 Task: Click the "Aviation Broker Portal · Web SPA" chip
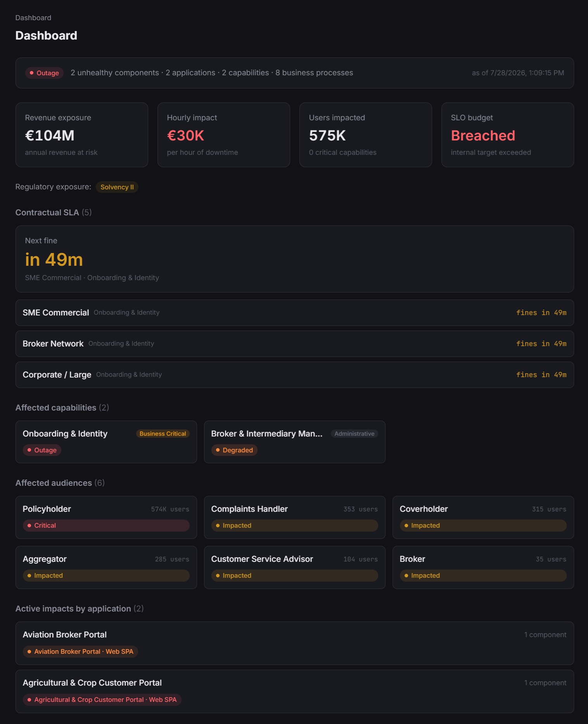point(81,651)
